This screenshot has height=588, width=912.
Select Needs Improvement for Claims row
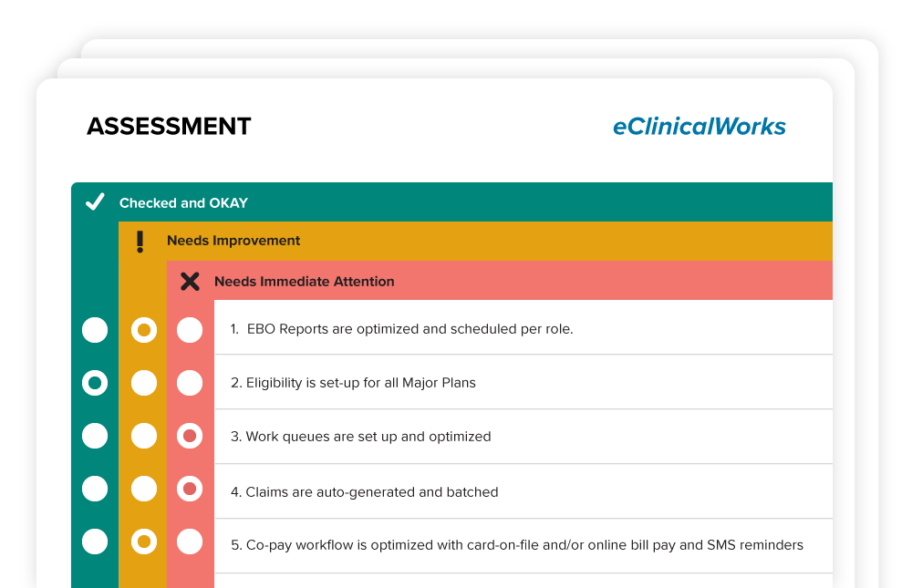[144, 489]
